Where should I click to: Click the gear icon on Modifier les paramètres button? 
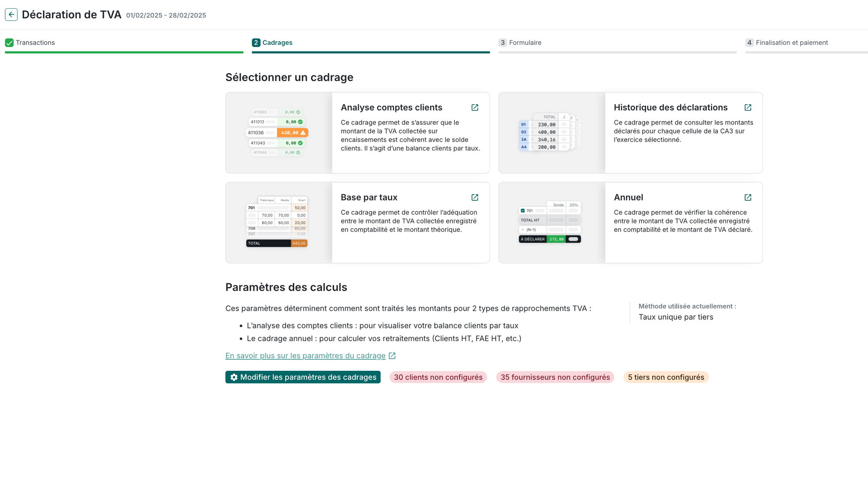(x=234, y=377)
